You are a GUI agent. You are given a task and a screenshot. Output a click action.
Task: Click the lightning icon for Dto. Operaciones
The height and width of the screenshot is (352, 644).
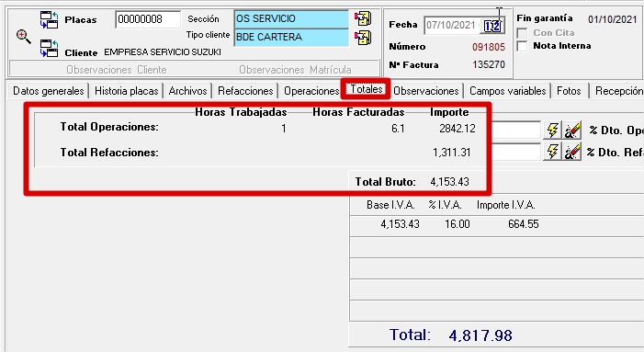coord(552,131)
